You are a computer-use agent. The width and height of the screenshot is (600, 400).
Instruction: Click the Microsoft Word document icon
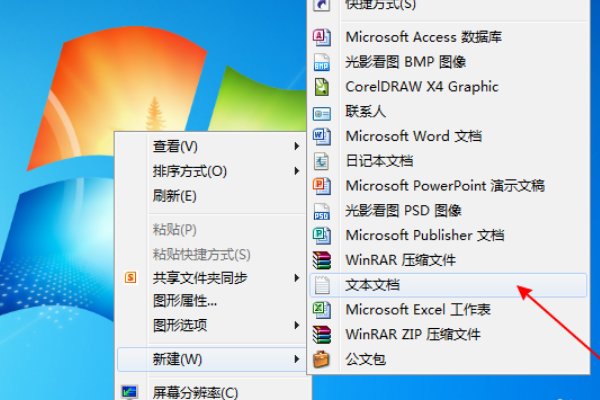[x=321, y=136]
